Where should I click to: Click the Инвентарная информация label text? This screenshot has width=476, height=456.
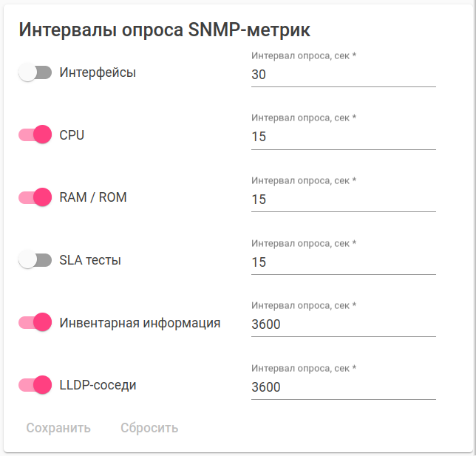pos(140,323)
